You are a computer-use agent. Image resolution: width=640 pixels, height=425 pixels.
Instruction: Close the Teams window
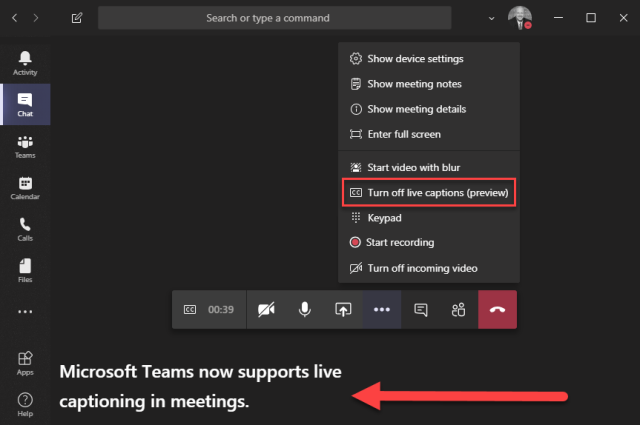pyautogui.click(x=623, y=18)
